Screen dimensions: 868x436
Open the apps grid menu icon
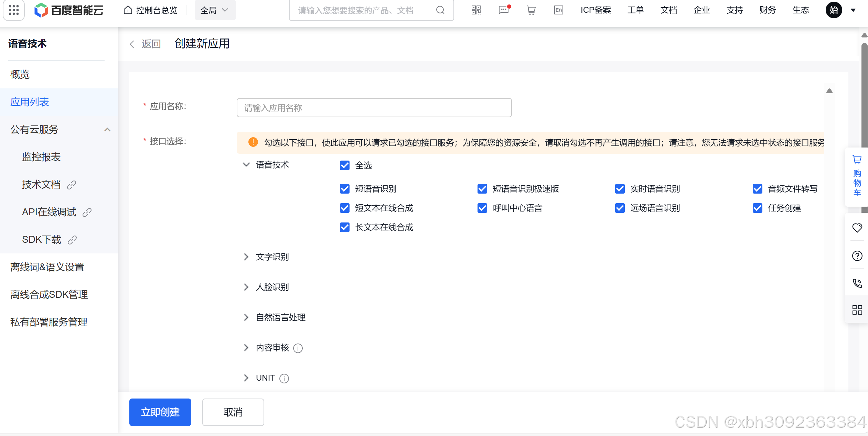pos(14,10)
